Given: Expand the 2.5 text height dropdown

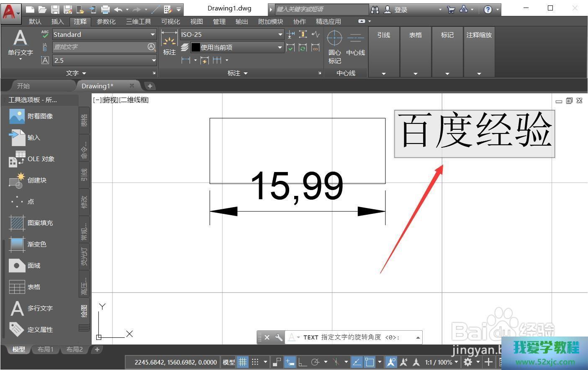Looking at the screenshot, I should click(x=153, y=60).
